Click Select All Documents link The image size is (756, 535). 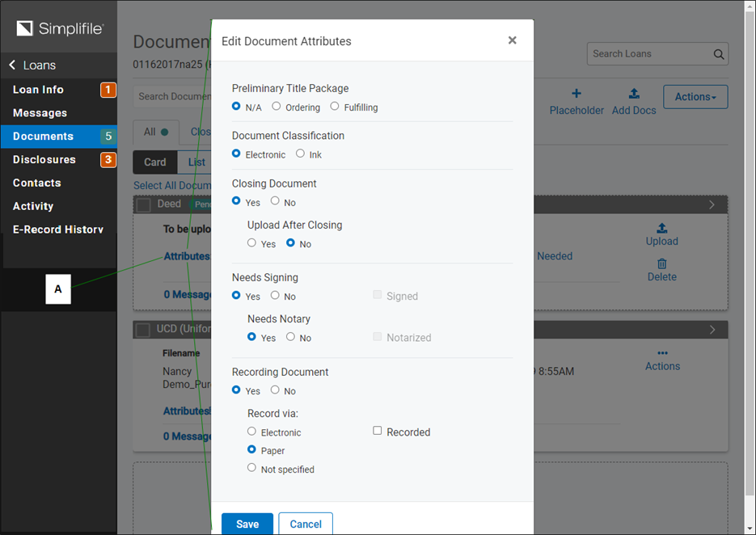pos(172,186)
